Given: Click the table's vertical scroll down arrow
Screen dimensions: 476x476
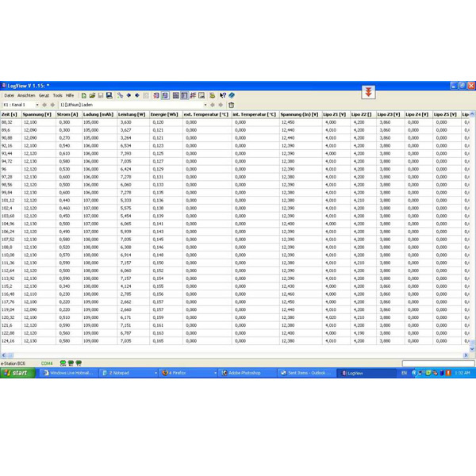Looking at the screenshot, I should click(472, 349).
